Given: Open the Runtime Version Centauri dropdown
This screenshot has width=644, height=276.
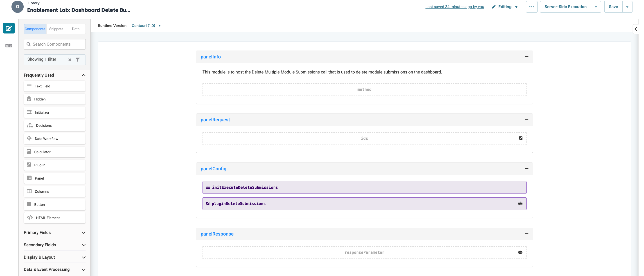Looking at the screenshot, I should [x=146, y=25].
